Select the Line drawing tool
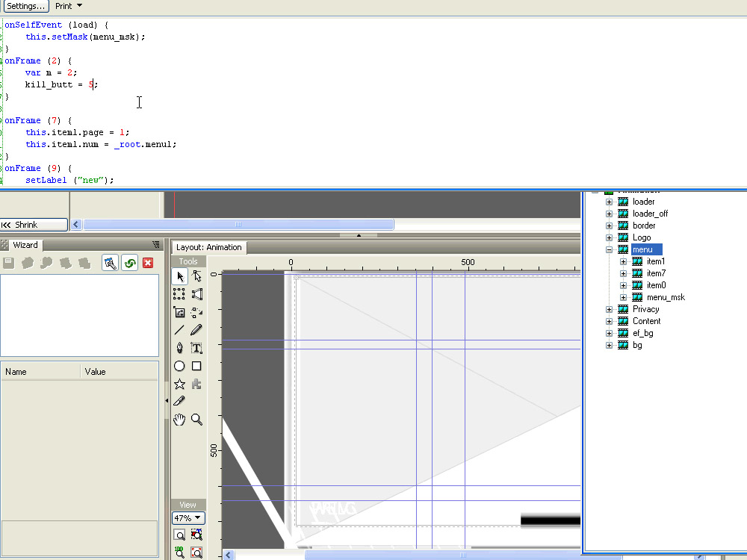Viewport: 747px width, 560px height. (x=179, y=330)
